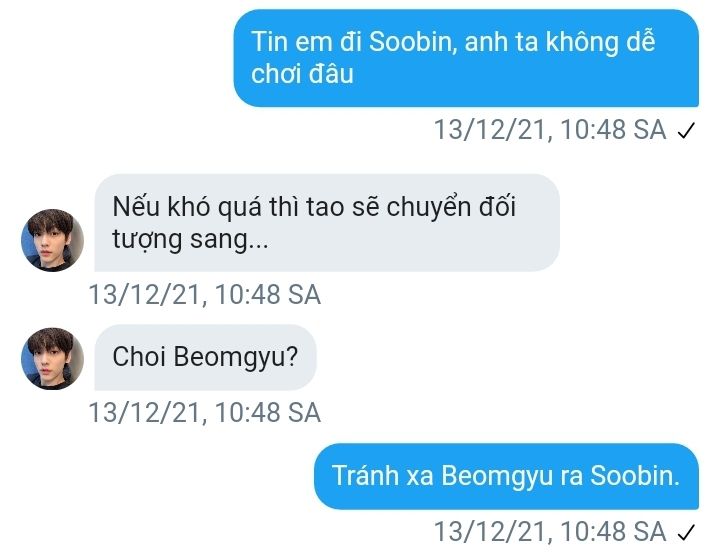This screenshot has width=720, height=552.
Task: Click the timestamp beneath "Choi Beomgyu?" bubble
Action: tap(205, 412)
